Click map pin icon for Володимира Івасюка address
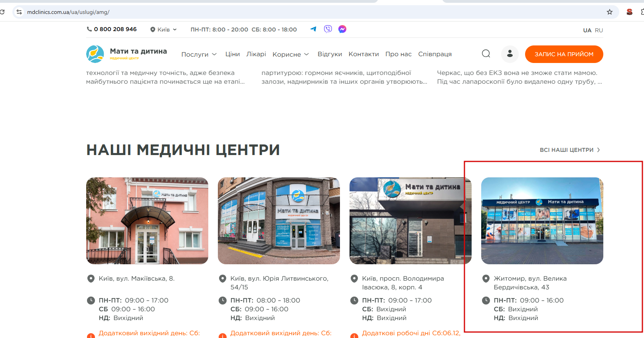The image size is (644, 338). tap(354, 279)
